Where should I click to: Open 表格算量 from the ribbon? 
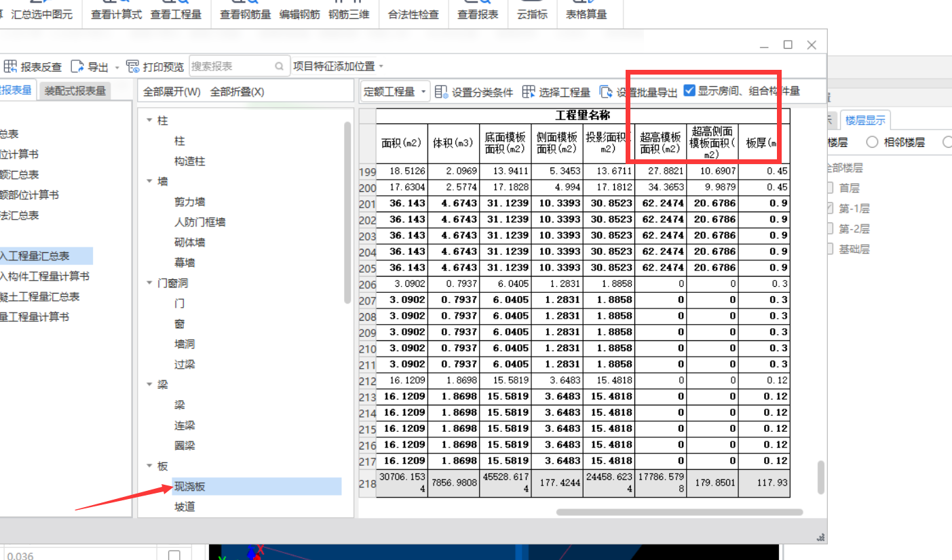click(x=586, y=14)
